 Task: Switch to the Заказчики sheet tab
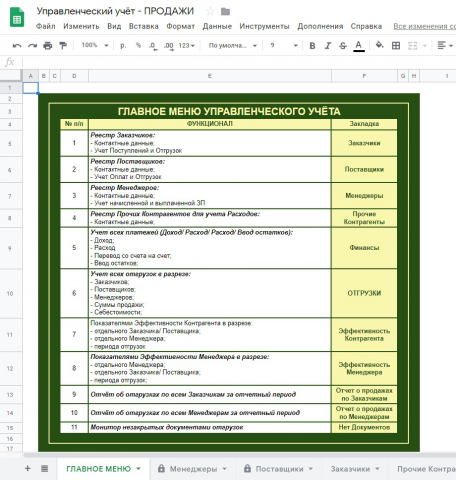(350, 469)
